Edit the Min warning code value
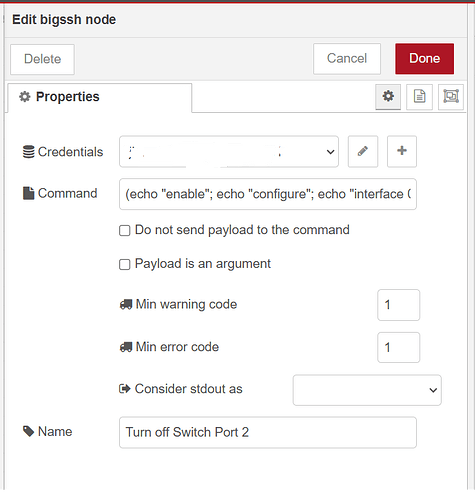 point(398,305)
